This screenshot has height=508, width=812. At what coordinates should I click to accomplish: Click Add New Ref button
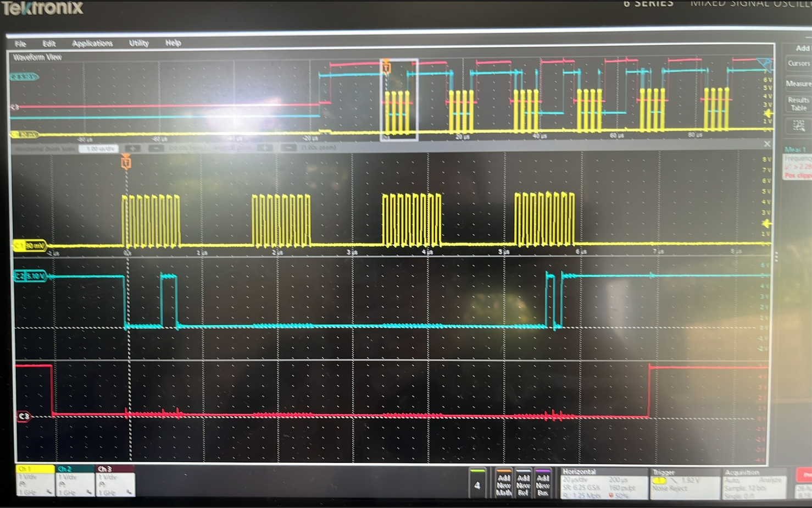523,483
